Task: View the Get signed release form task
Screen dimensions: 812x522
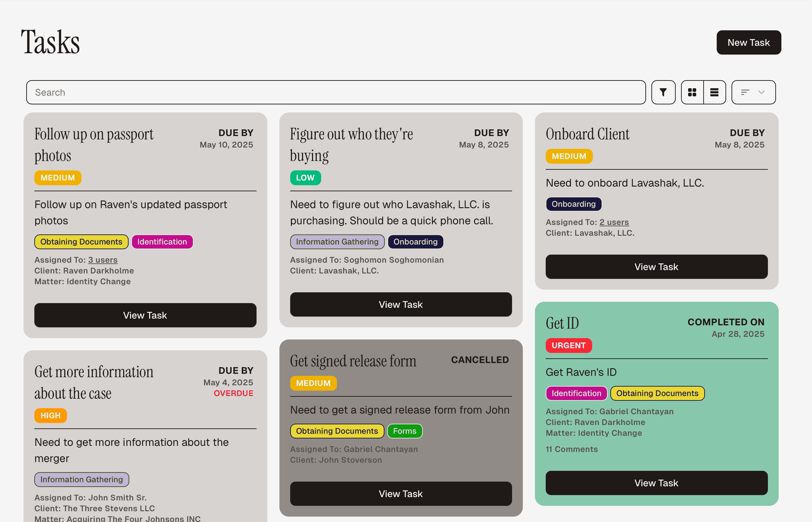Action: (401, 493)
